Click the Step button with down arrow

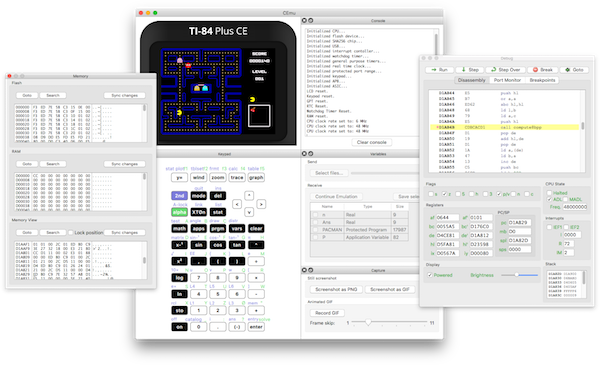coord(470,70)
